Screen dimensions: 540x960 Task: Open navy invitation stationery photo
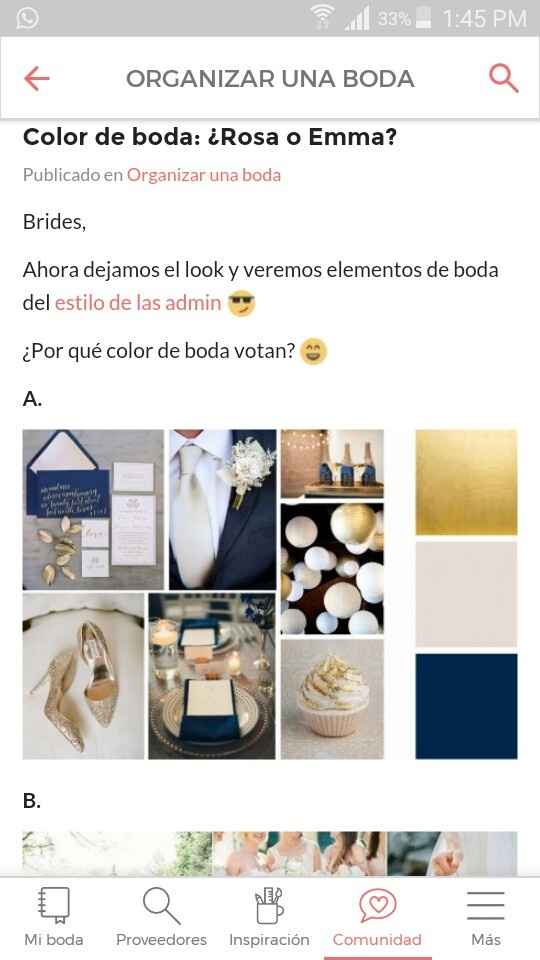click(93, 509)
